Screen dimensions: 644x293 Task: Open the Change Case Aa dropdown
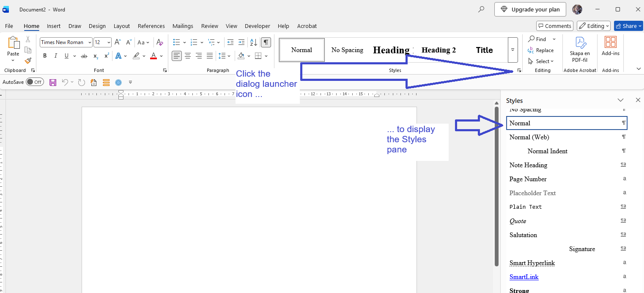pos(143,42)
